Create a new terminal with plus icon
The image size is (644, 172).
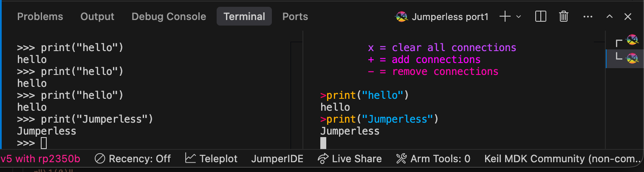tap(505, 17)
